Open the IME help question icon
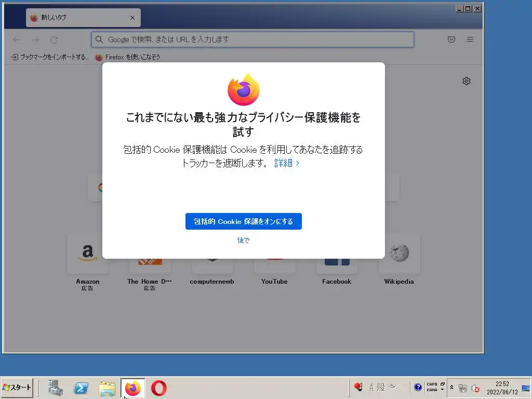This screenshot has height=399, width=532. (418, 387)
